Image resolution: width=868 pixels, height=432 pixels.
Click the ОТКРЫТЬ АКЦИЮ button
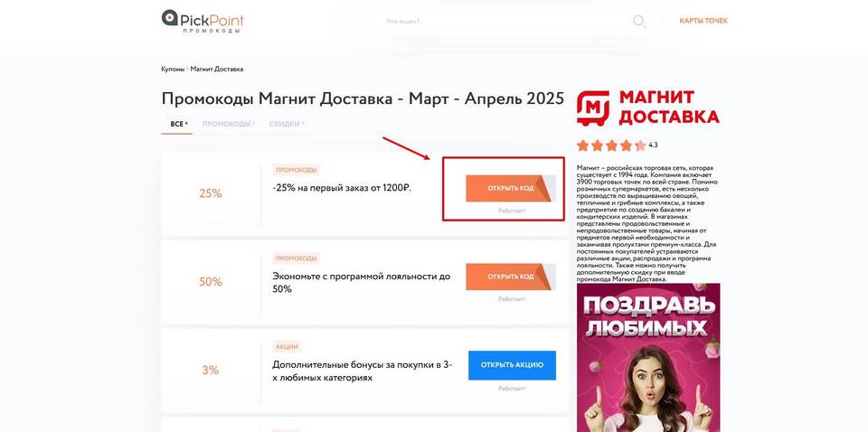(x=512, y=365)
